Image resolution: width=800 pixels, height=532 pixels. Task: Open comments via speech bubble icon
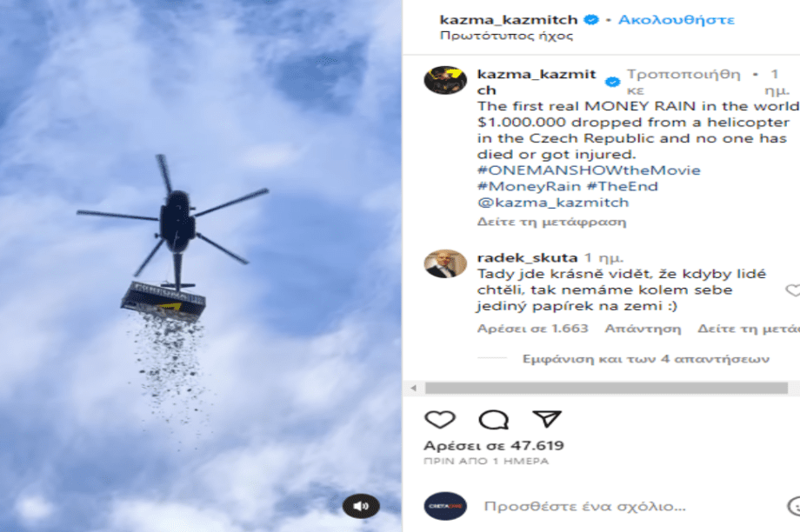coord(493,419)
